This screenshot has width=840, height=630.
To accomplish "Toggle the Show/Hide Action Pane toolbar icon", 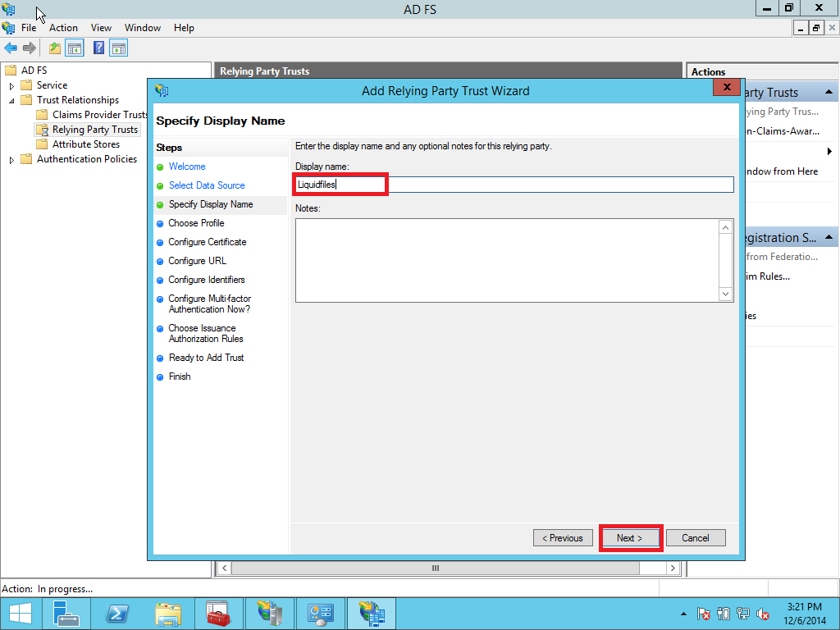I will coord(119,48).
